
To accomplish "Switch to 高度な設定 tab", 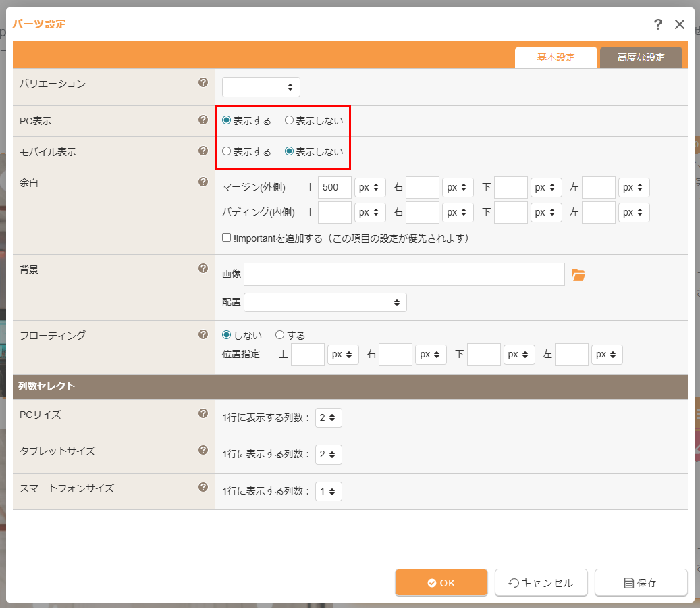I will click(641, 57).
